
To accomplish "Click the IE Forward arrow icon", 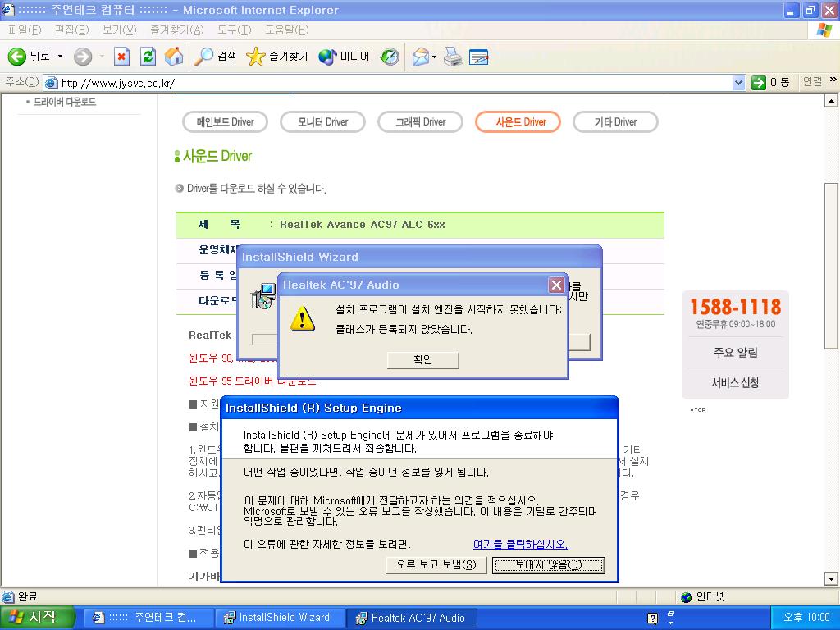I will click(83, 57).
